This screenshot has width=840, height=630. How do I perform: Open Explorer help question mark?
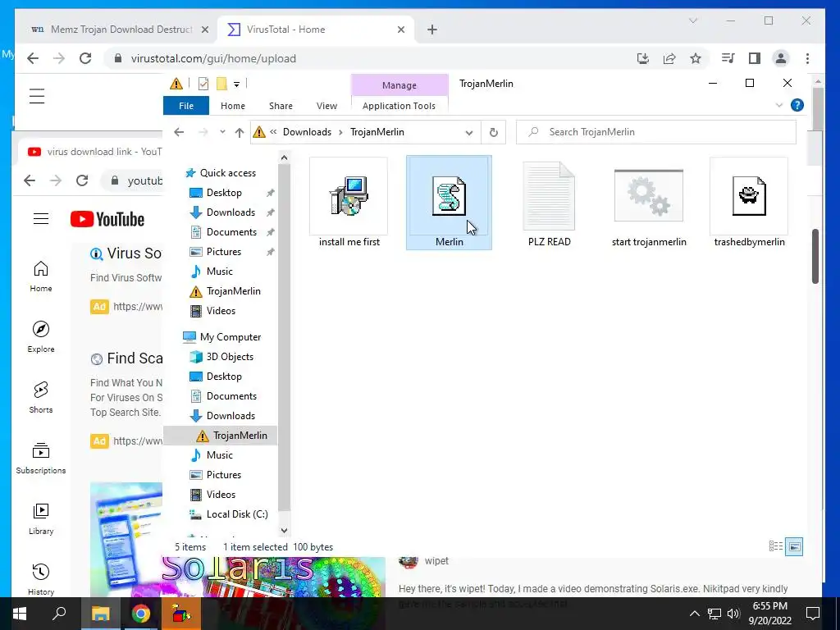coord(797,105)
